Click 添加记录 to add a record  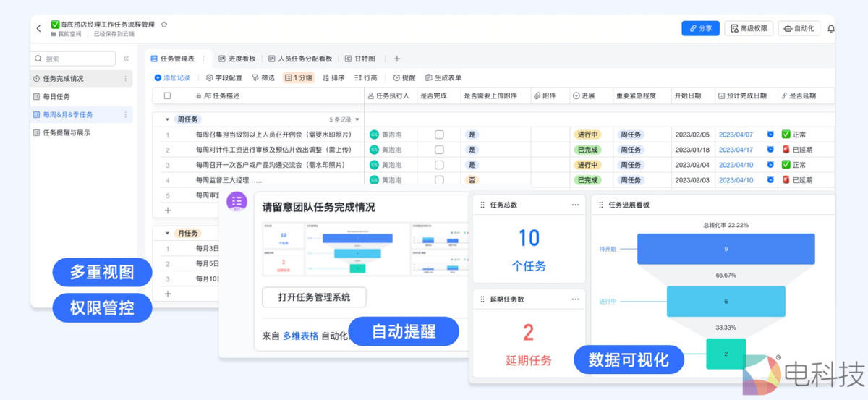[172, 77]
